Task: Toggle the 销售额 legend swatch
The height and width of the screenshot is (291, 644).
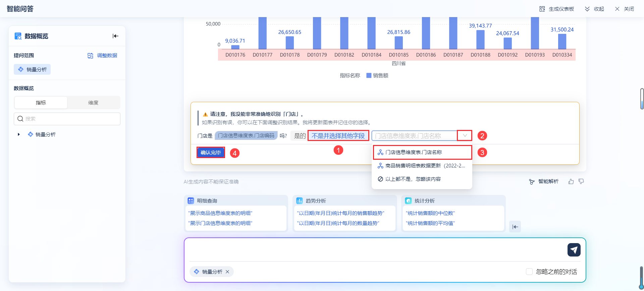Action: click(x=369, y=76)
